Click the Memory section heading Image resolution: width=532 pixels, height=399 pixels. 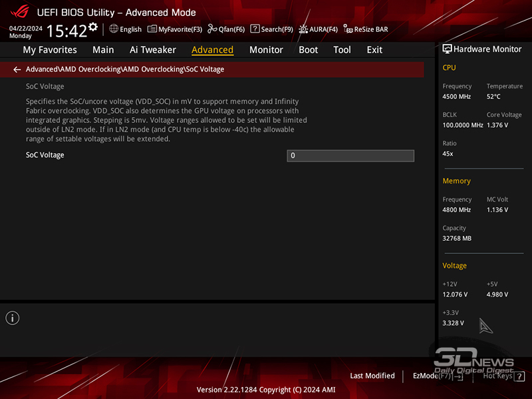click(456, 181)
